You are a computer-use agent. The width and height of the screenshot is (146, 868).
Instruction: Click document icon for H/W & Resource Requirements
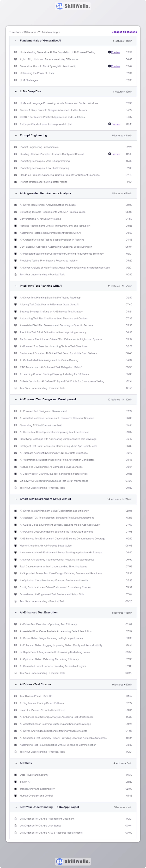pyautogui.click(x=16, y=833)
